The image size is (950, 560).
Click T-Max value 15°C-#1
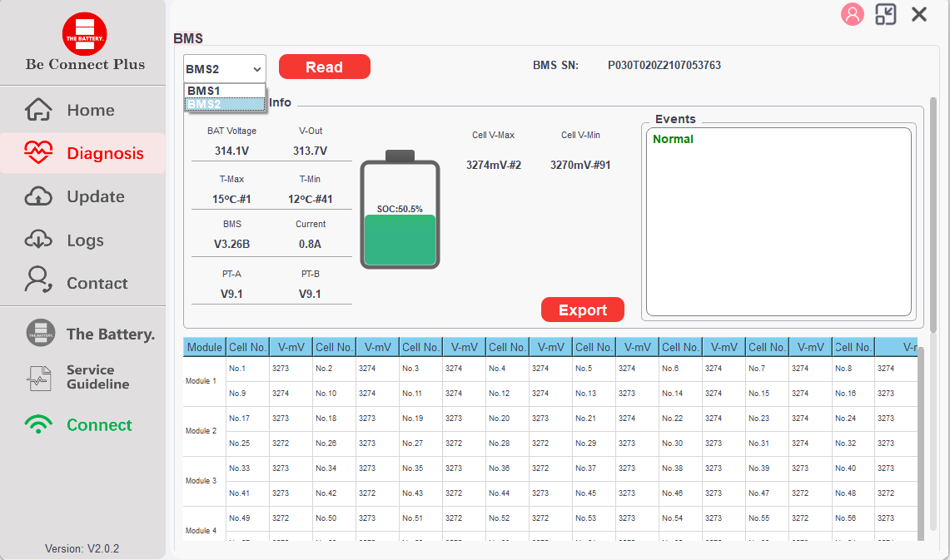pos(231,199)
